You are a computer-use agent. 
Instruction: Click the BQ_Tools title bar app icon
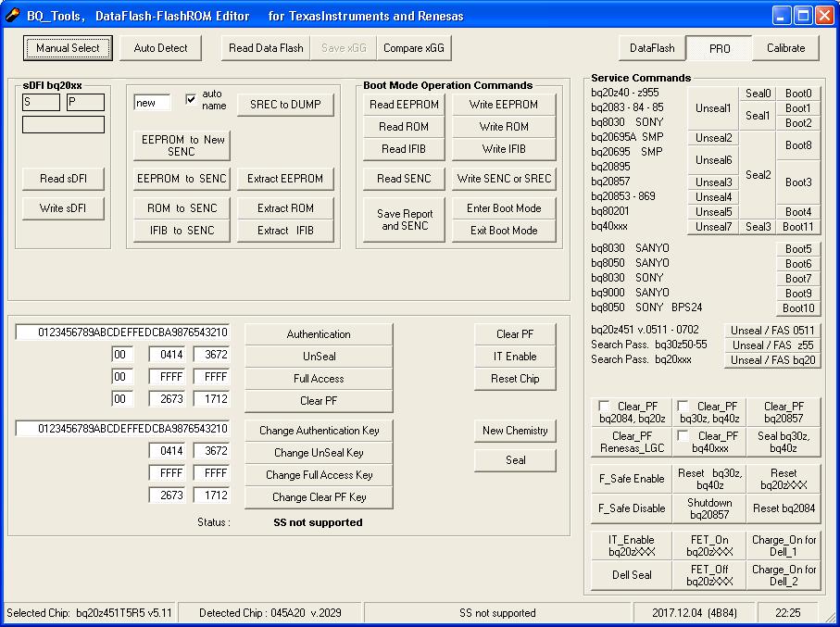point(13,15)
